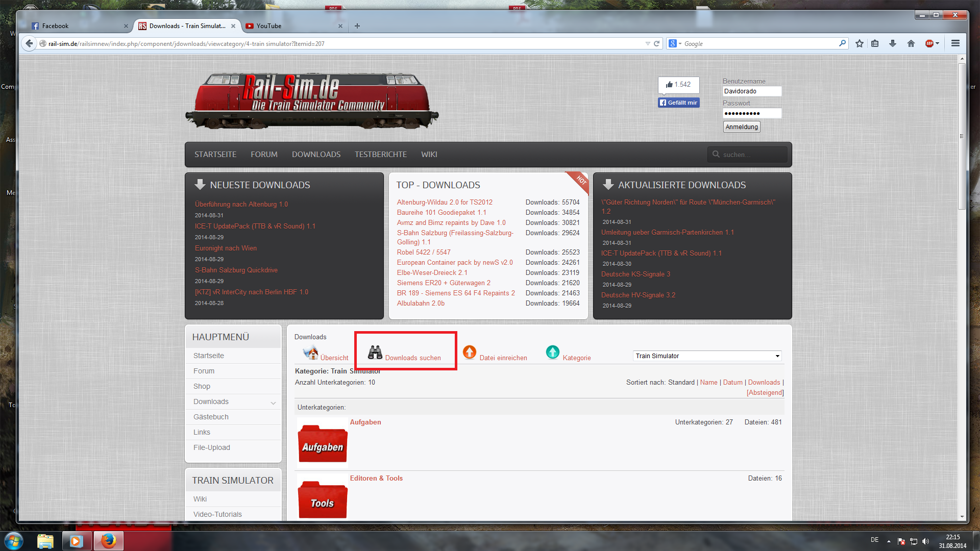980x551 pixels.
Task: Click the Anmeldung login button
Action: (742, 127)
